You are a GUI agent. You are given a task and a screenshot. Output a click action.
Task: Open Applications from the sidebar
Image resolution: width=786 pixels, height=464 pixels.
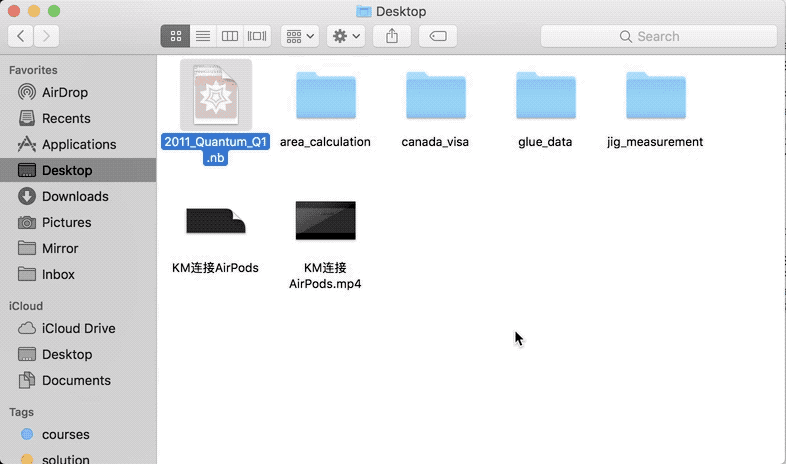click(79, 144)
